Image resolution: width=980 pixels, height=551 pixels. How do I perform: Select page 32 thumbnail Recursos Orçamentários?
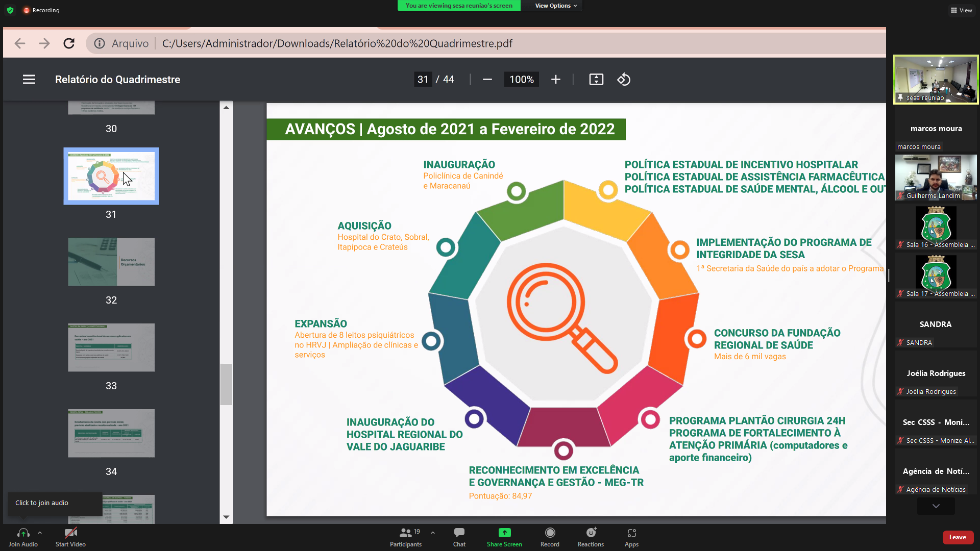pos(111,262)
